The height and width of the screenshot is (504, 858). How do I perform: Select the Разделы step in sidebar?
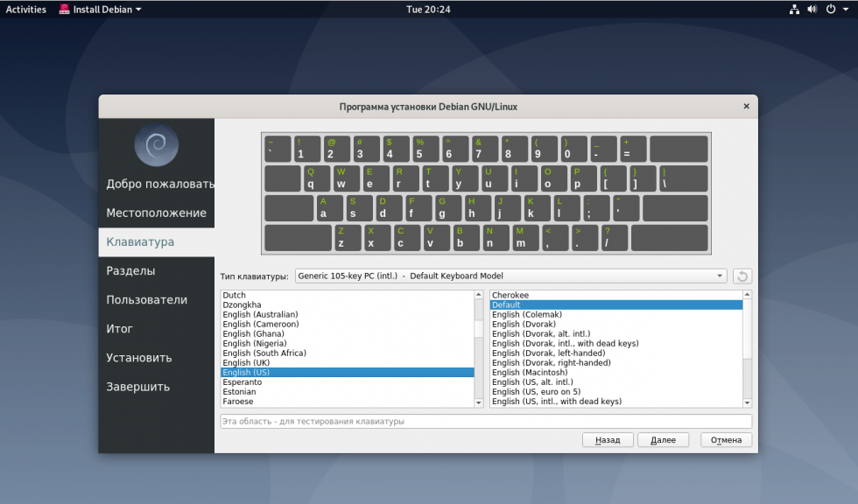pyautogui.click(x=131, y=271)
